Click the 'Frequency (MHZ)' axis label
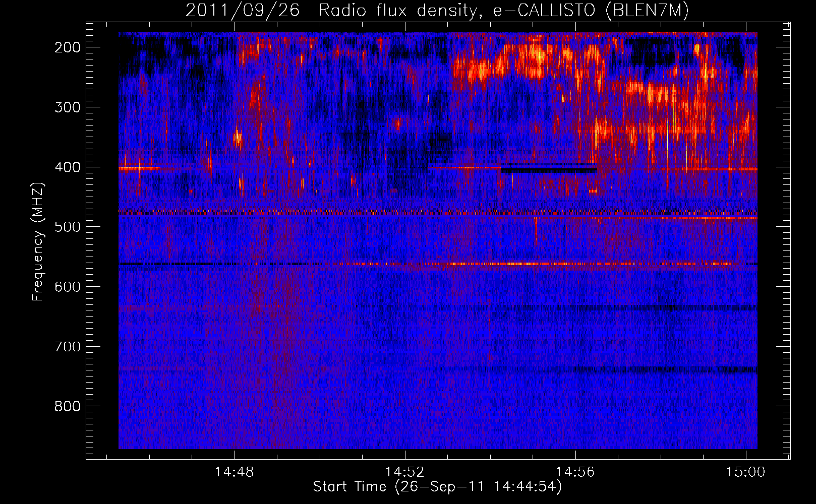816x504 pixels. coord(38,242)
